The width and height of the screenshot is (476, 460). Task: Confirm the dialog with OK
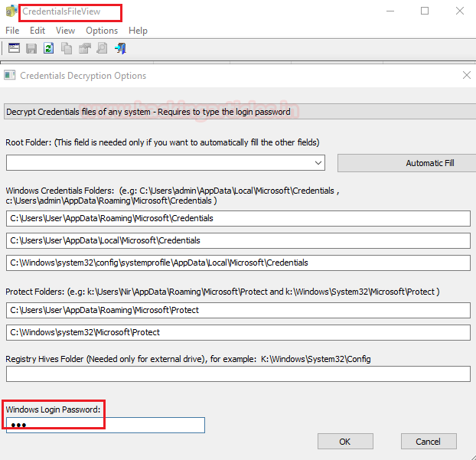point(345,441)
